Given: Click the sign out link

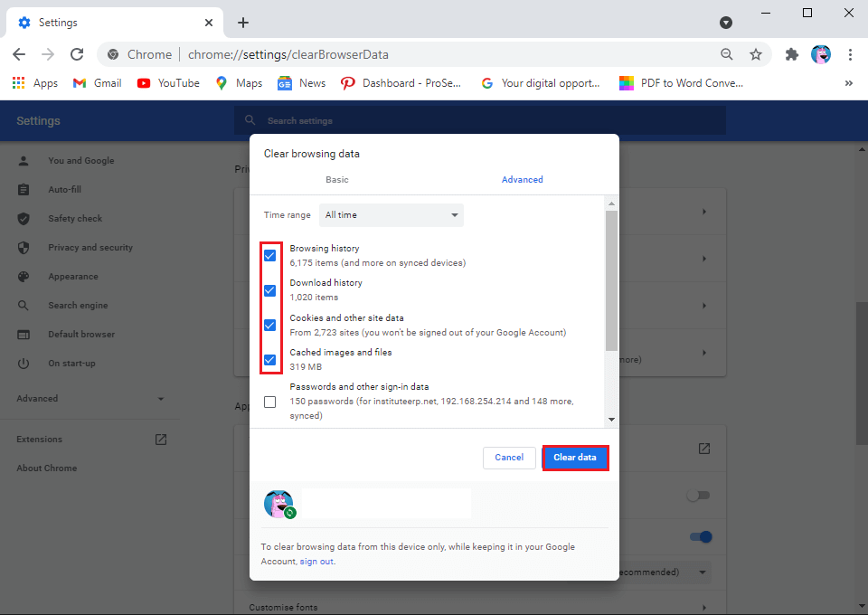Looking at the screenshot, I should click(x=316, y=562).
